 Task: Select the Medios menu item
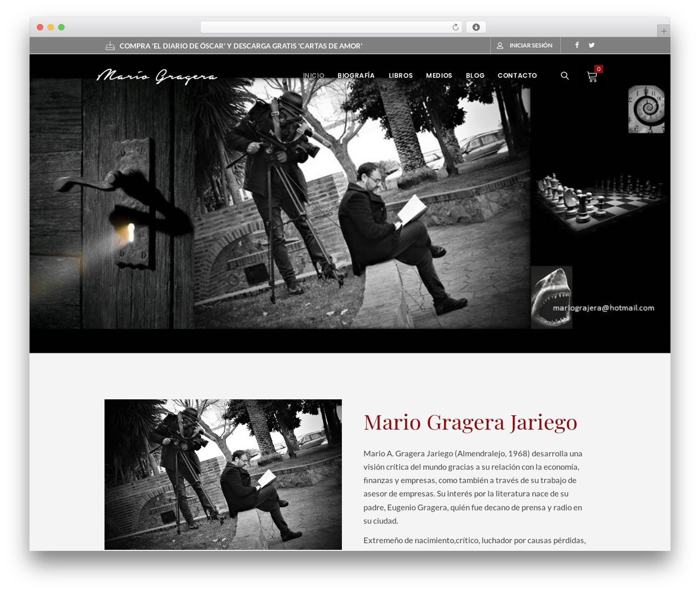(x=439, y=75)
